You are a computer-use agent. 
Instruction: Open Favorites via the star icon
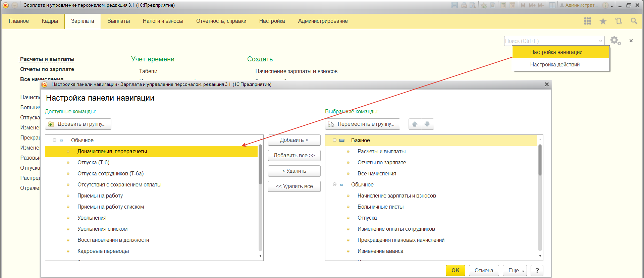coord(603,21)
